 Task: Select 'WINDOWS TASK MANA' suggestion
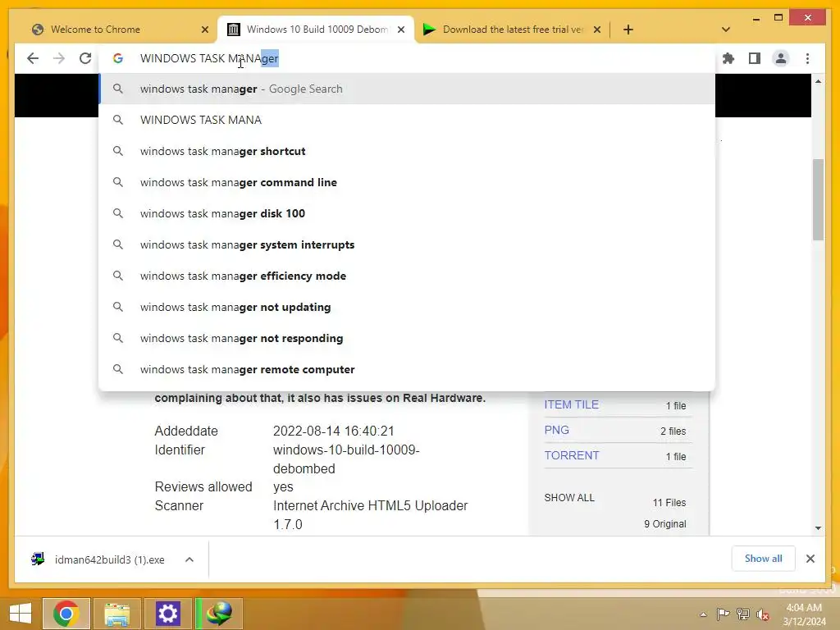(407, 120)
